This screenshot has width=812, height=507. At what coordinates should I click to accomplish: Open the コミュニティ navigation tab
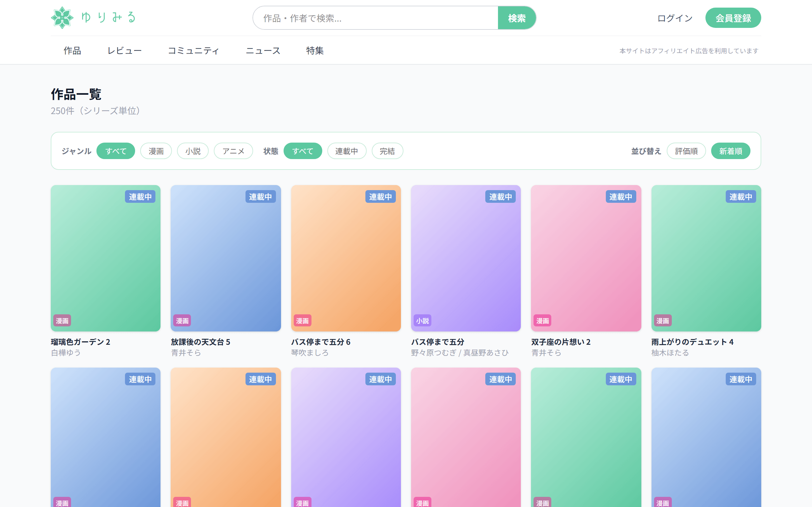pos(193,50)
